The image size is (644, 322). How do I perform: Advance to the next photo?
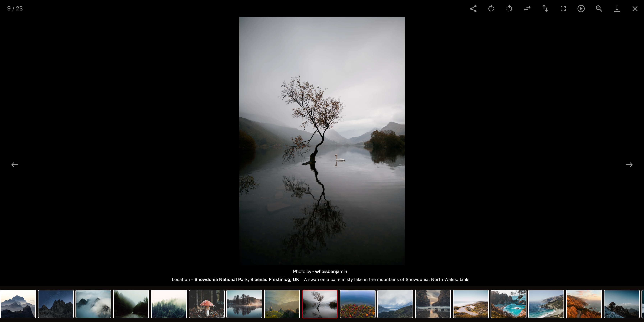[629, 165]
